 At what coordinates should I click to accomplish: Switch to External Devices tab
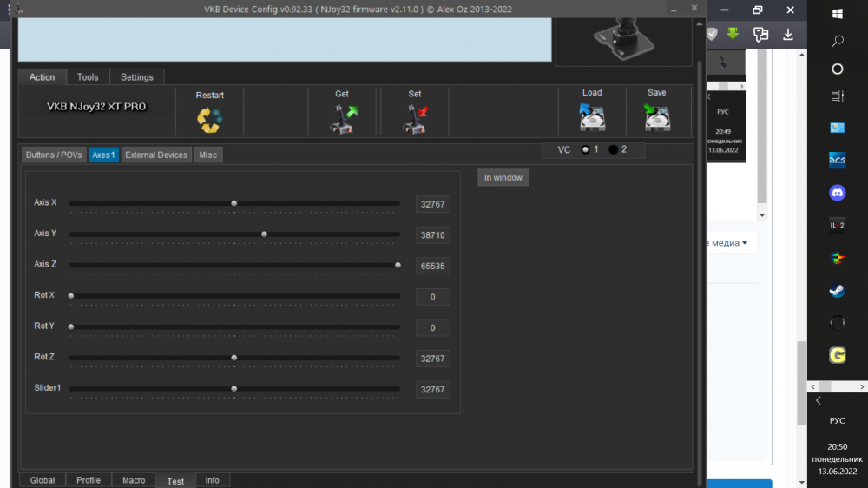click(156, 155)
